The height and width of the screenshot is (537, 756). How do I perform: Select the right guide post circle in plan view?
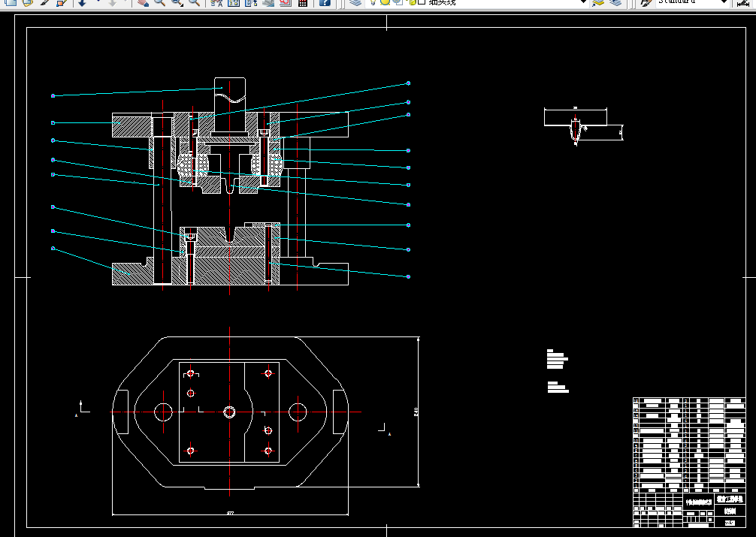(x=298, y=412)
